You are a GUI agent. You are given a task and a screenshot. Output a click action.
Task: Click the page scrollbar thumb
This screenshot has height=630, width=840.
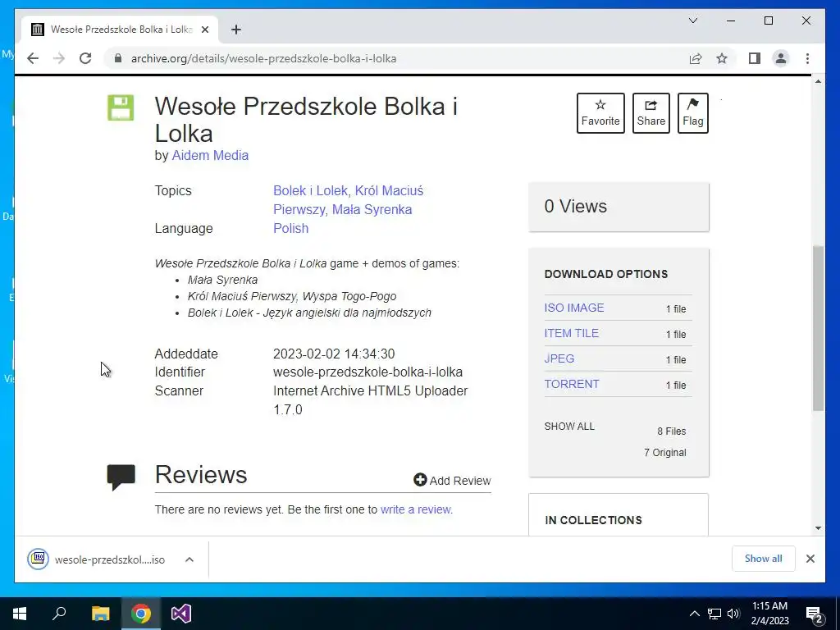click(818, 328)
